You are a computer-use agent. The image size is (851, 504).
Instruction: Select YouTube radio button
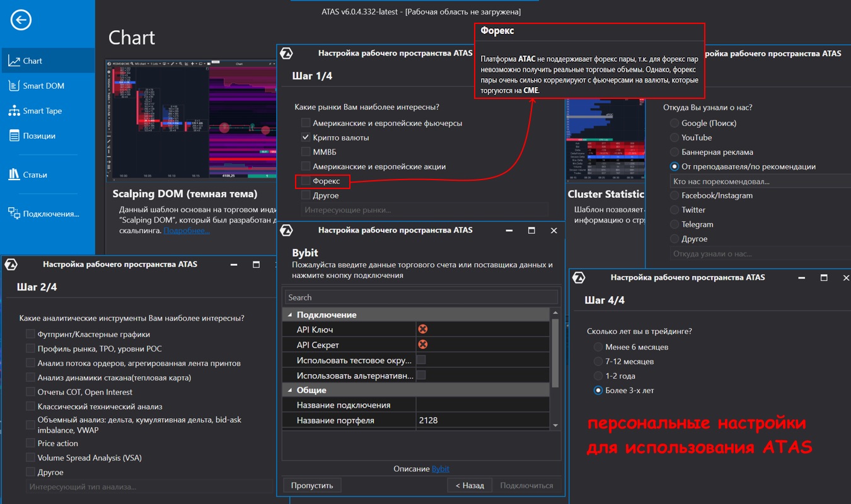(x=674, y=137)
